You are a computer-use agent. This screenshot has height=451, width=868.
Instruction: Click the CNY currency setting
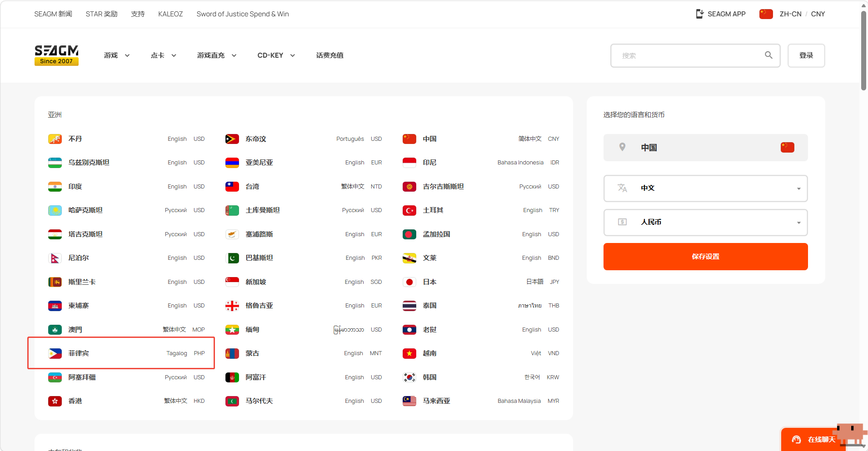pos(818,14)
